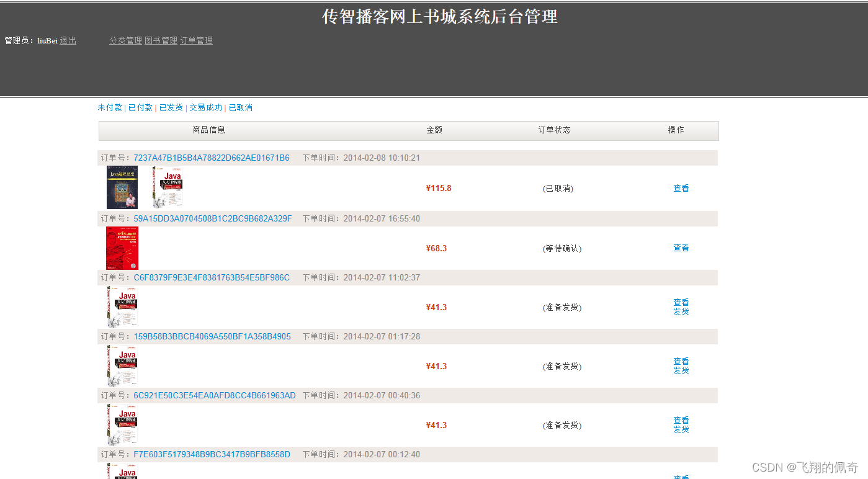The image size is (868, 479).
Task: Click the order time 2014-02-07 01:17:28
Action: (382, 336)
